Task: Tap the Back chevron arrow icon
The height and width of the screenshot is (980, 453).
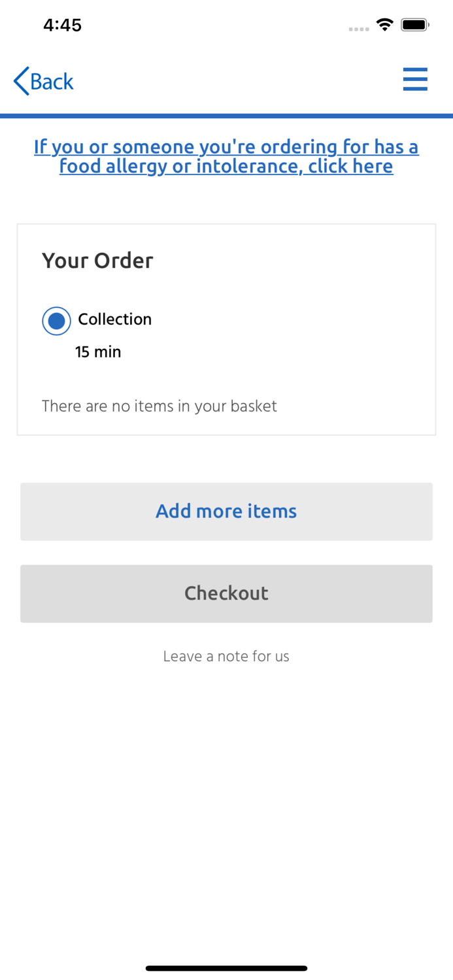Action: (22, 81)
